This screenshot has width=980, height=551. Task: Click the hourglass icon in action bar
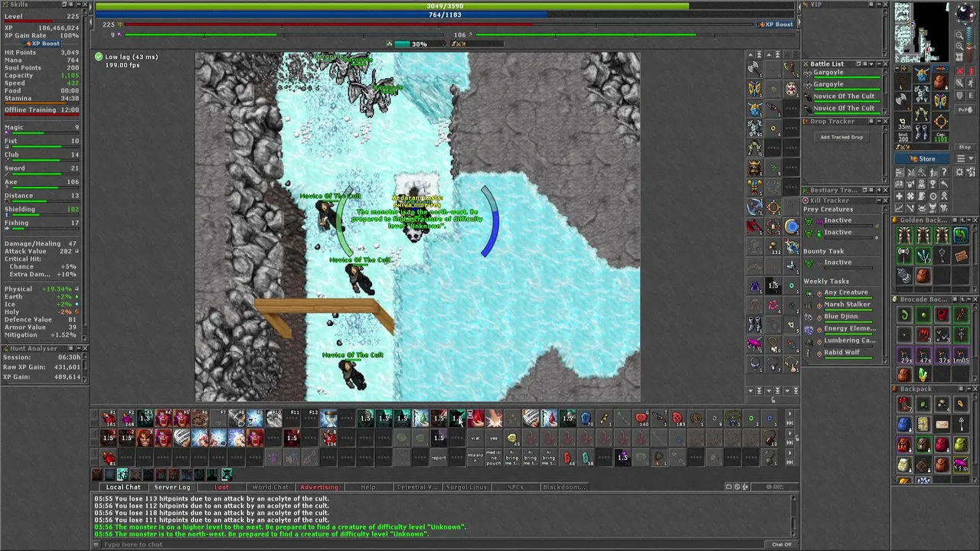click(328, 419)
